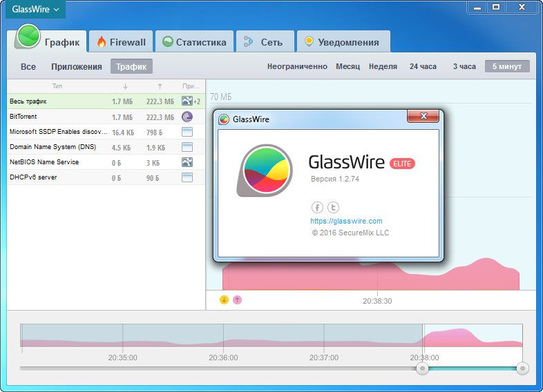Viewport: 543px width, 392px height.
Task: Click the window icon in DHCPv6 row
Action: pyautogui.click(x=187, y=177)
